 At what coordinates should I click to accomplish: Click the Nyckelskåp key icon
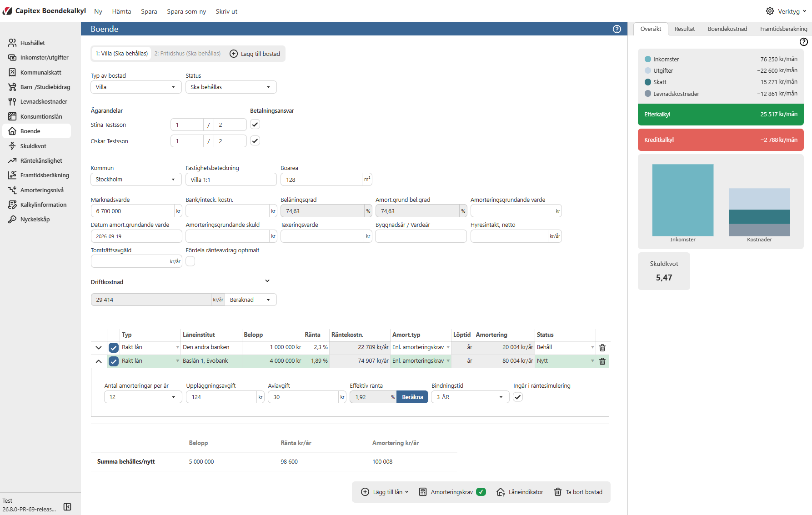12,219
